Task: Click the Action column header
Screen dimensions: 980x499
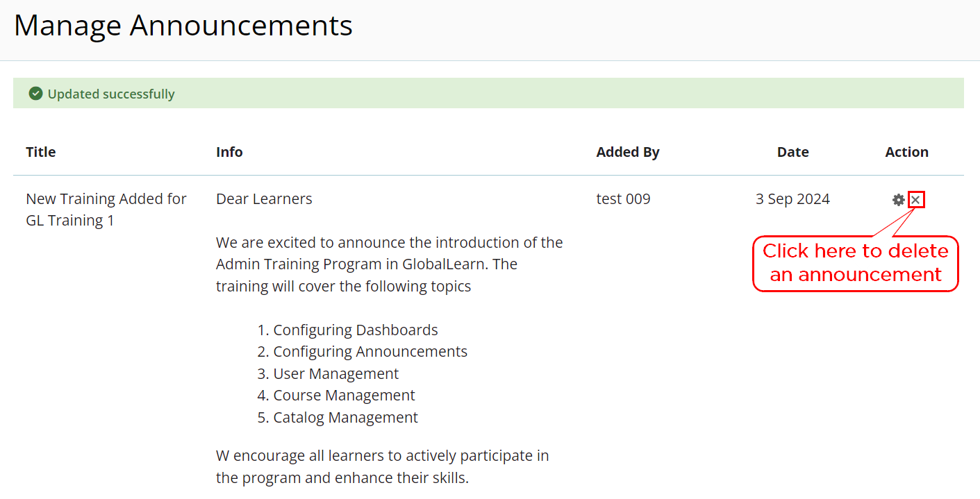Action: [907, 152]
